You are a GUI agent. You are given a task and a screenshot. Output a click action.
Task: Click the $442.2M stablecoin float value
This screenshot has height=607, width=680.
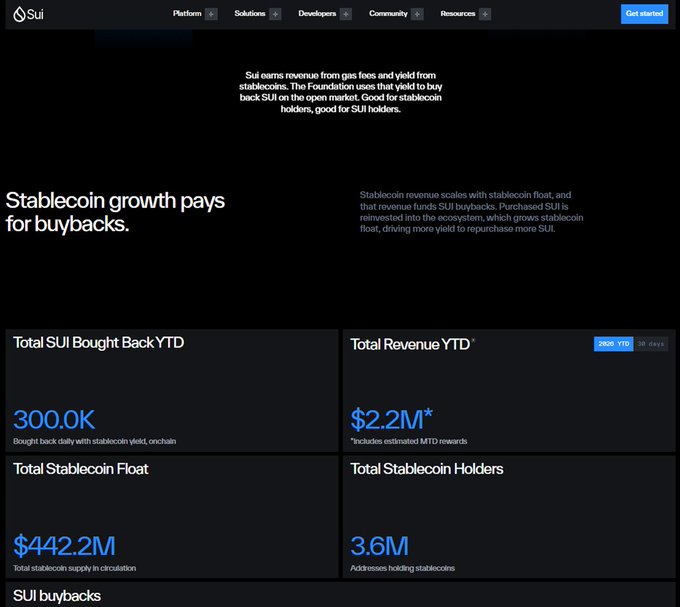64,546
